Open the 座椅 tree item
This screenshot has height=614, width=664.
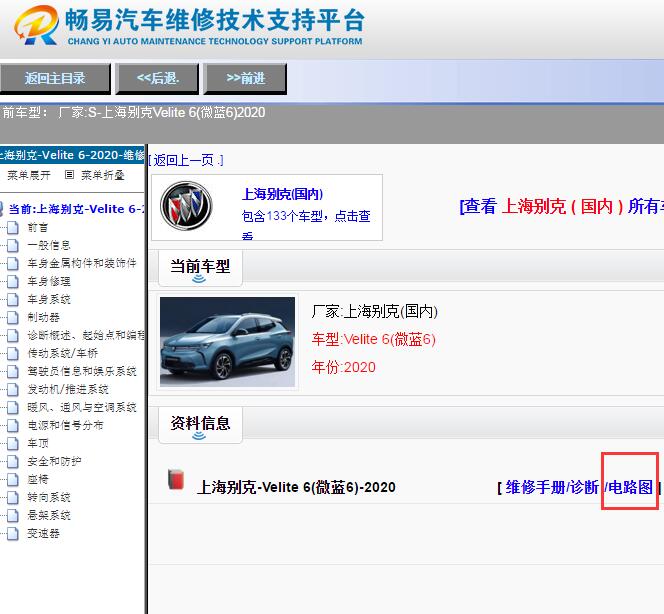[38, 479]
